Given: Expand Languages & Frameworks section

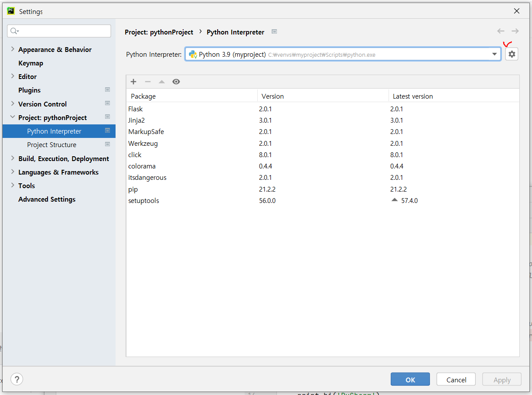Looking at the screenshot, I should pyautogui.click(x=13, y=172).
